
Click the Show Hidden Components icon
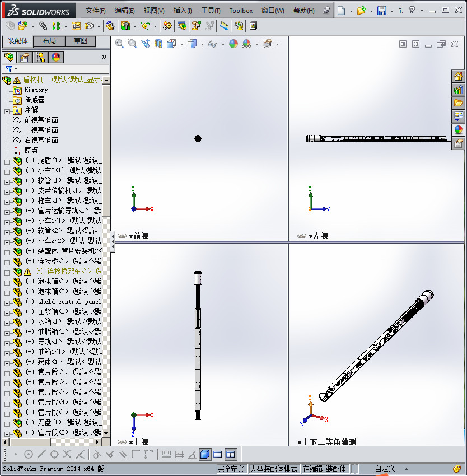click(x=110, y=26)
